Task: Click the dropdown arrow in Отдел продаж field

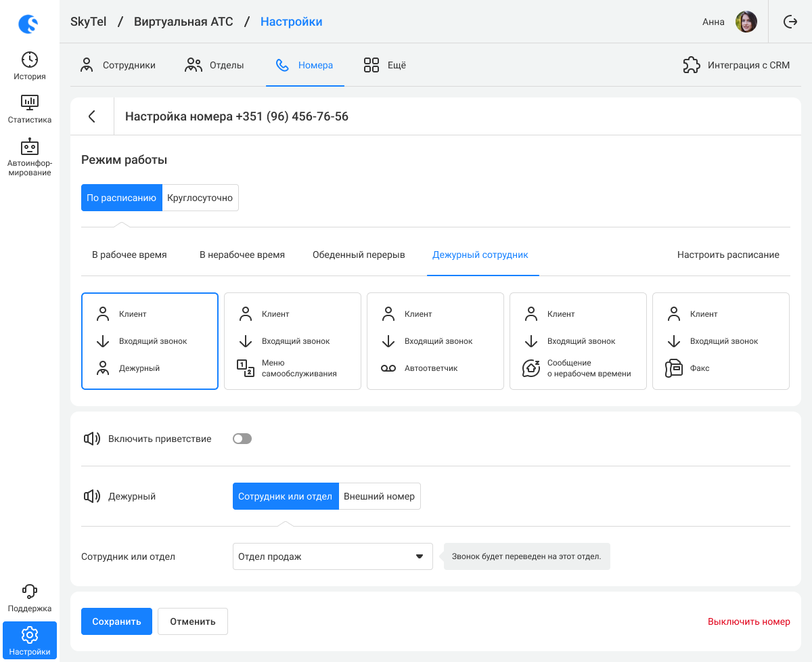Action: [419, 556]
